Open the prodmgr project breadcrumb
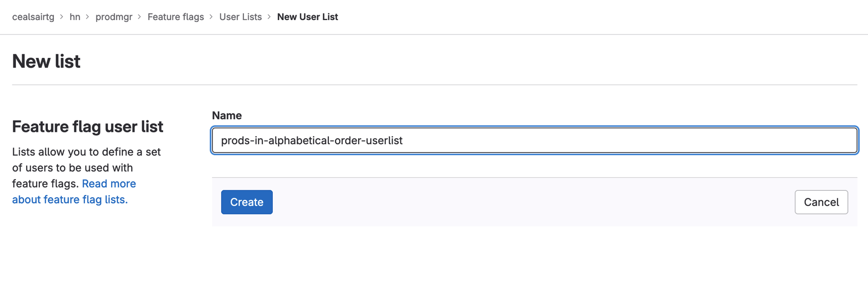The image size is (868, 293). (x=114, y=16)
